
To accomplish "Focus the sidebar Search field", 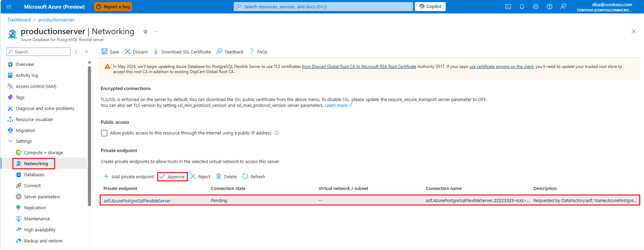I will pos(38,52).
